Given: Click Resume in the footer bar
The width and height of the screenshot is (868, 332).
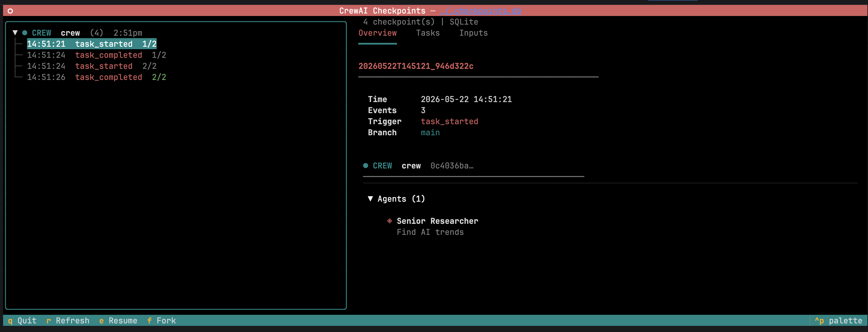Looking at the screenshot, I should pos(118,321).
